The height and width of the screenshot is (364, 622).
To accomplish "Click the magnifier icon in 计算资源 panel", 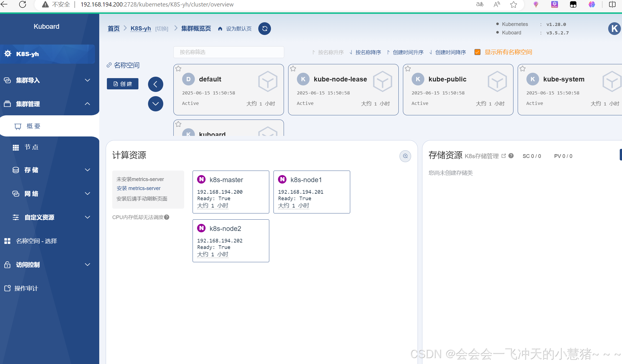I will pyautogui.click(x=405, y=156).
